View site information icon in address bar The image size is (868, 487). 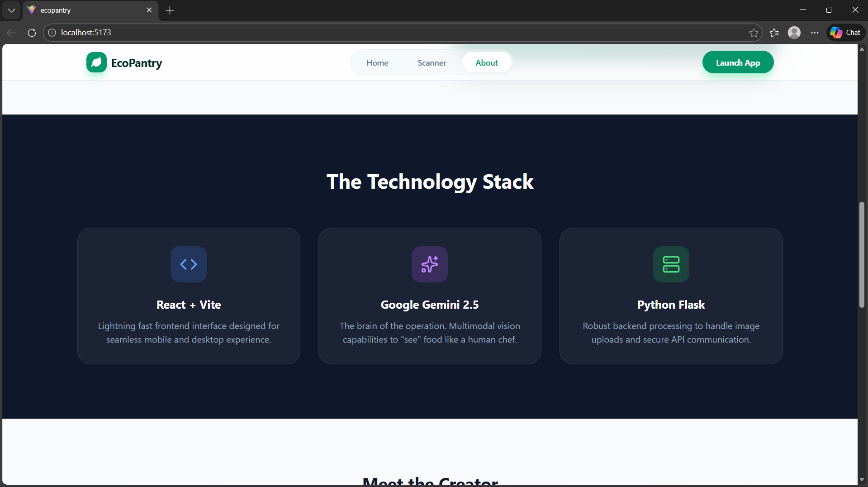point(52,33)
